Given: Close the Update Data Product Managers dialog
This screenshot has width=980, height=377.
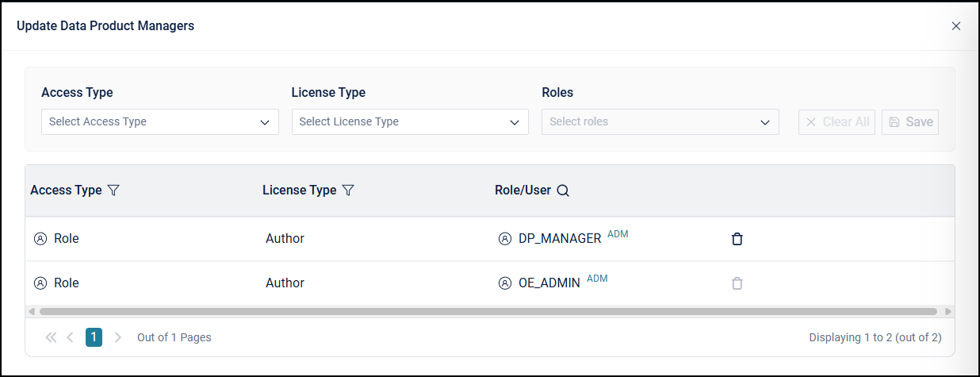Looking at the screenshot, I should tap(956, 26).
